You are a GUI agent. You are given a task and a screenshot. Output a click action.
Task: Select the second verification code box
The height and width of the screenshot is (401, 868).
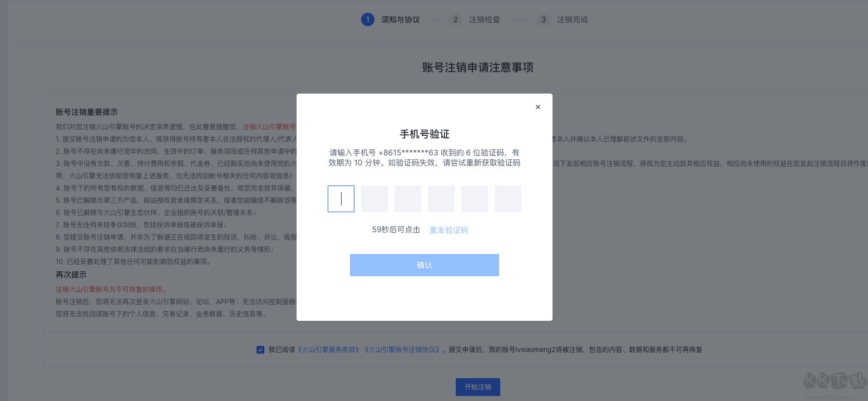[374, 198]
